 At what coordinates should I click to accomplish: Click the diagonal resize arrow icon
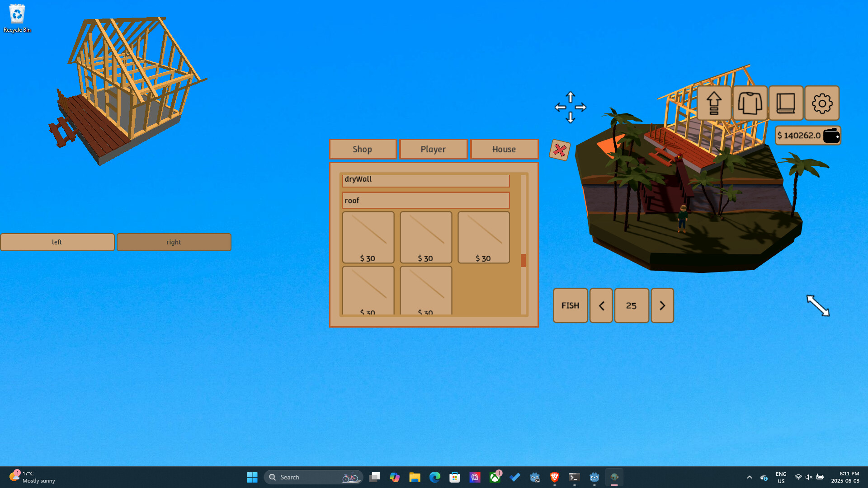tap(818, 306)
